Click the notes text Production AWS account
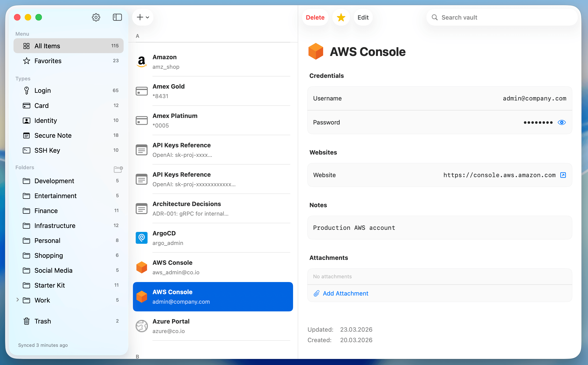 click(354, 228)
